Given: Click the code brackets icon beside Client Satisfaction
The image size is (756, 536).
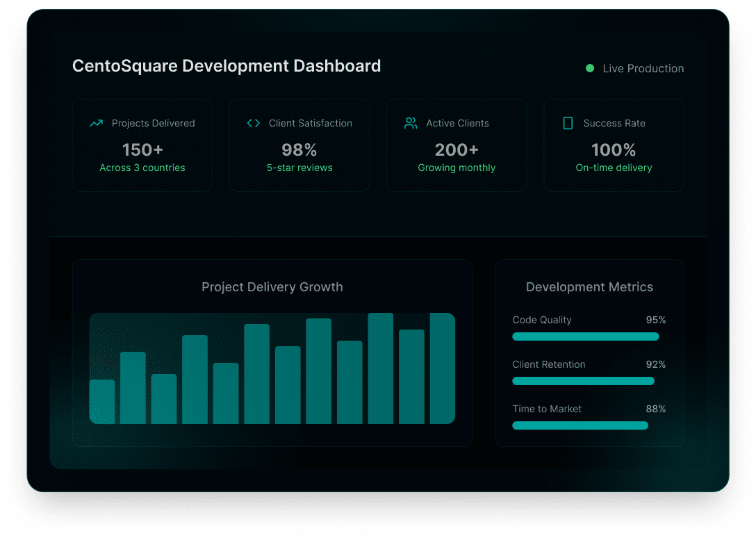Looking at the screenshot, I should pos(253,123).
